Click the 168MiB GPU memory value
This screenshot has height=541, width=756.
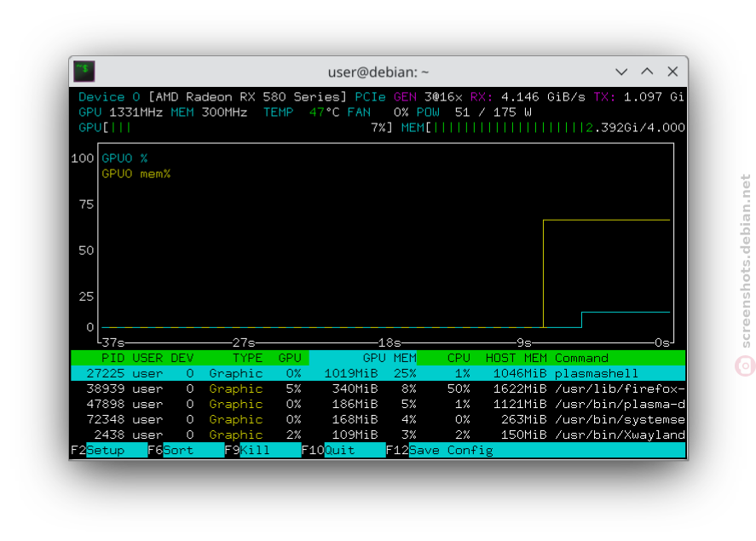pyautogui.click(x=355, y=420)
